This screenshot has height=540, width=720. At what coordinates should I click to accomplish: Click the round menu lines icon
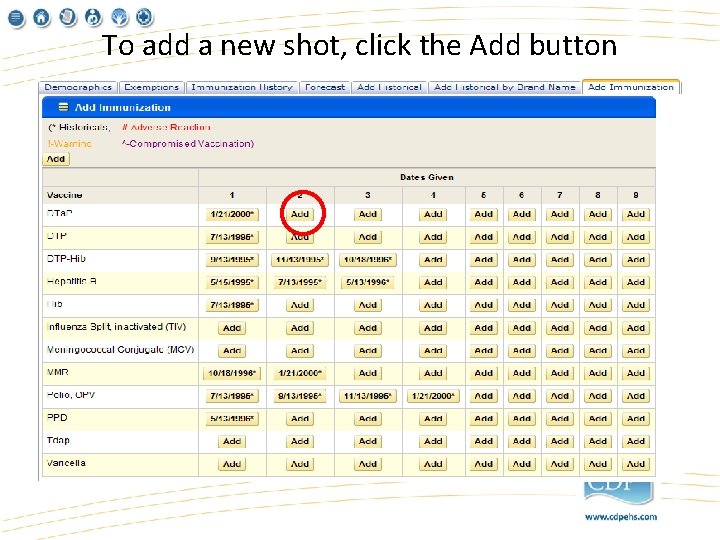[x=16, y=18]
